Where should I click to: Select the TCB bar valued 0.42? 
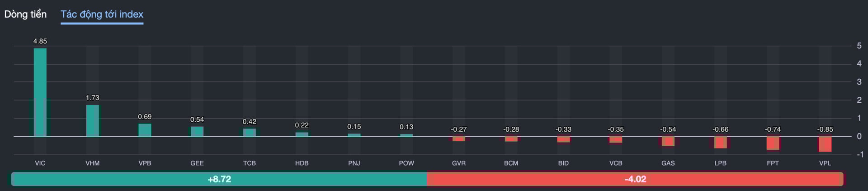[x=250, y=132]
